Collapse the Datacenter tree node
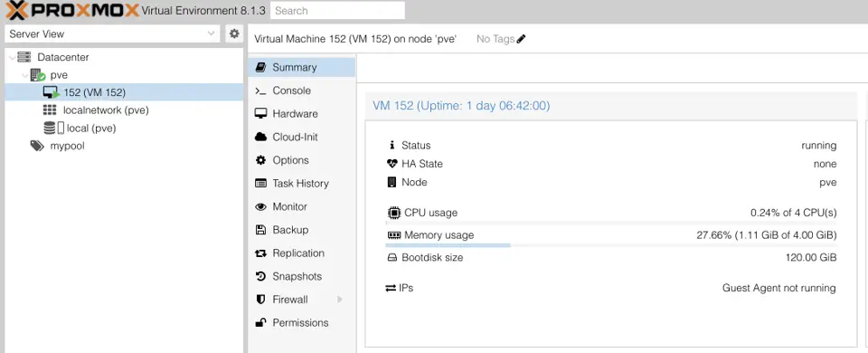Screen dimensions: 868x353 tap(12, 57)
